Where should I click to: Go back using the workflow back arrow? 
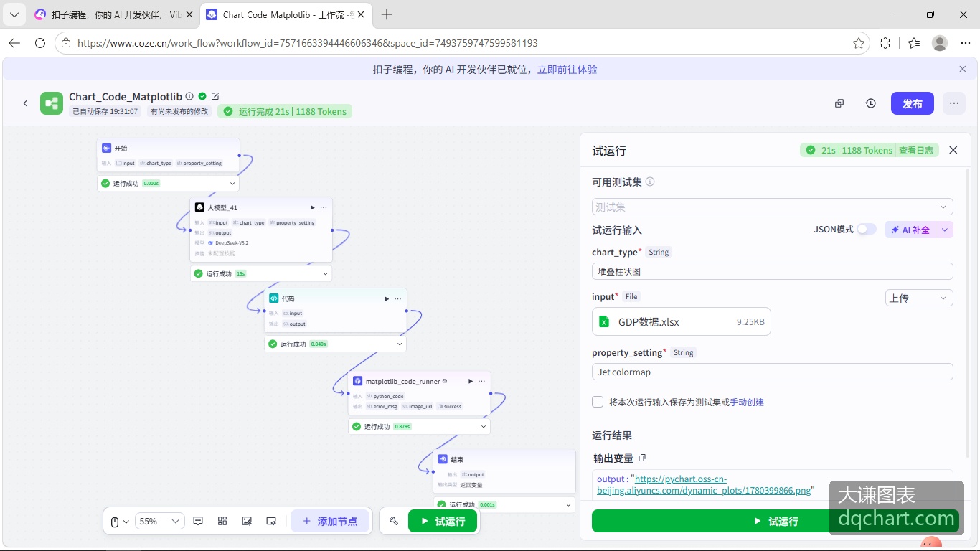coord(25,103)
